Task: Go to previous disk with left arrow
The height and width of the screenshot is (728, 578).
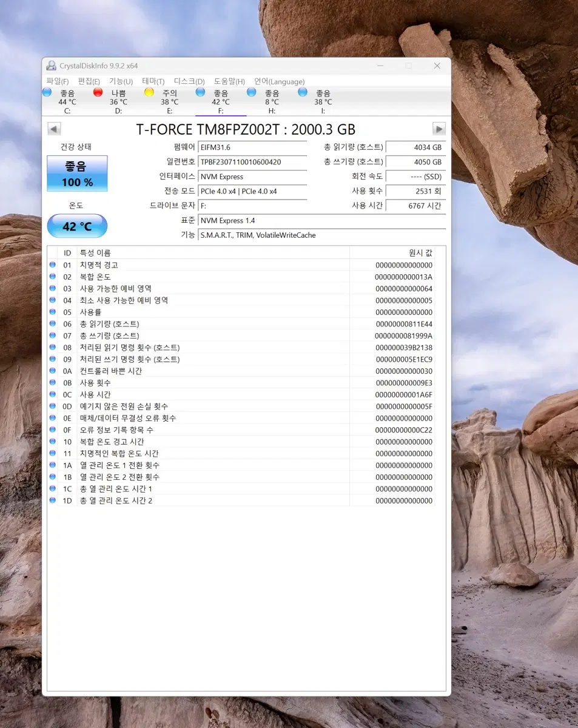Action: [x=54, y=129]
